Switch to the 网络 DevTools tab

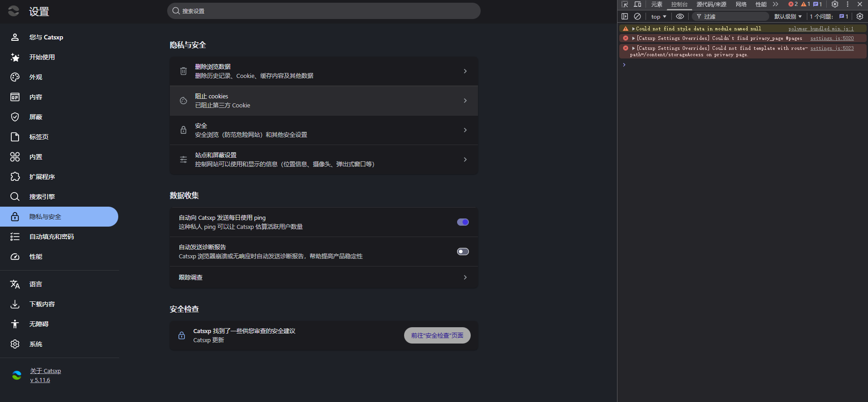pyautogui.click(x=741, y=4)
